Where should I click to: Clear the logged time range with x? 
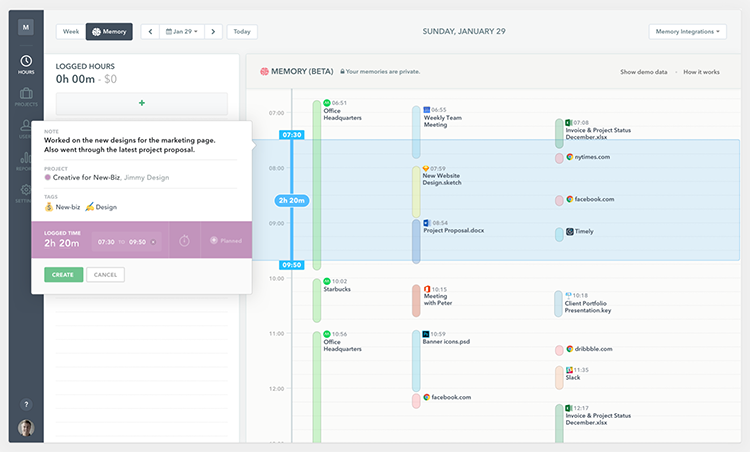click(x=153, y=241)
